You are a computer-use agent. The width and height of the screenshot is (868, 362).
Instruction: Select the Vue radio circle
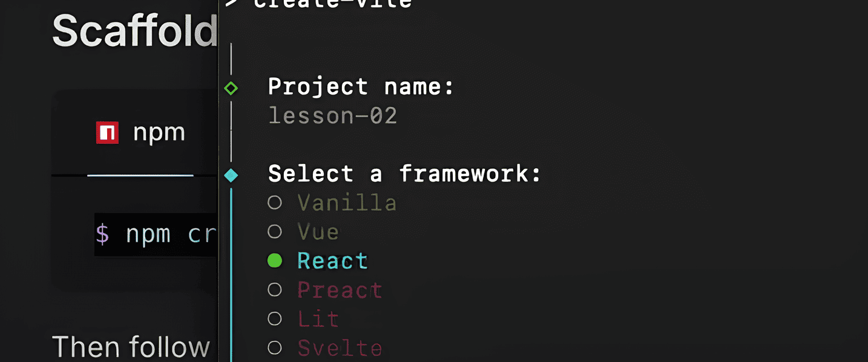[x=275, y=231]
